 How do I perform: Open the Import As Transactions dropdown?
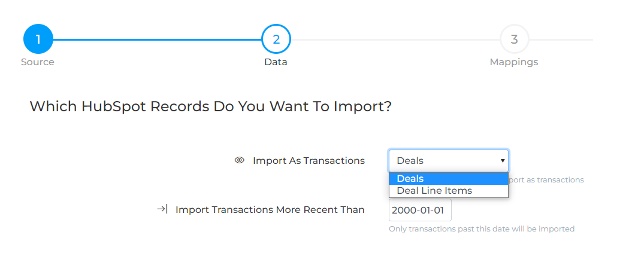click(x=449, y=161)
